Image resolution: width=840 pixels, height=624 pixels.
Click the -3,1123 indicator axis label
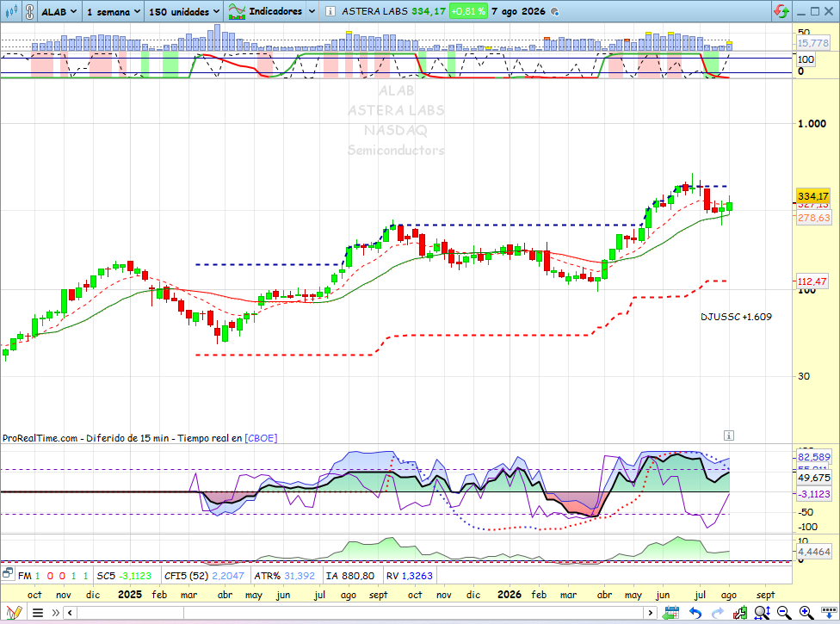click(x=813, y=494)
